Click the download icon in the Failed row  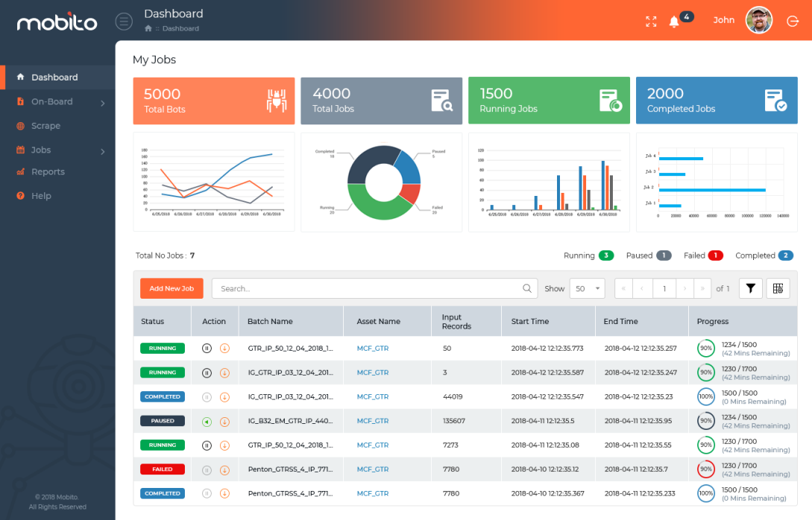pos(224,469)
